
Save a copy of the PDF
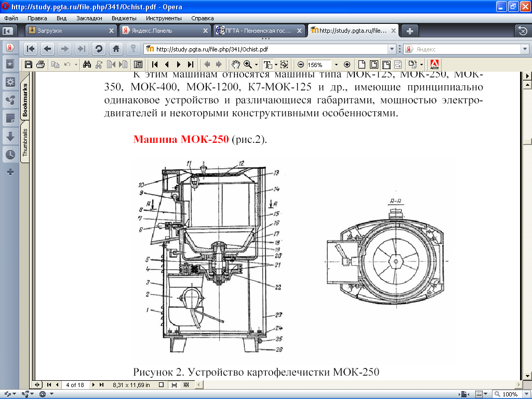point(29,64)
